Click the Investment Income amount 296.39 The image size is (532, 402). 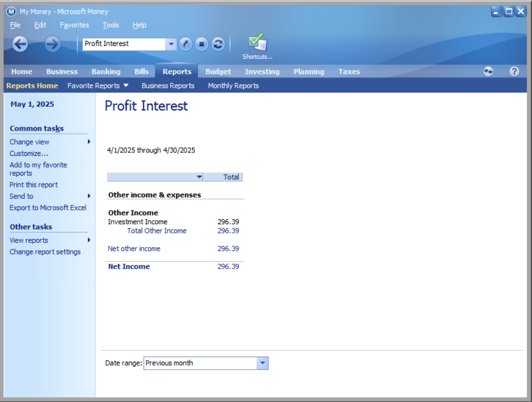click(228, 222)
